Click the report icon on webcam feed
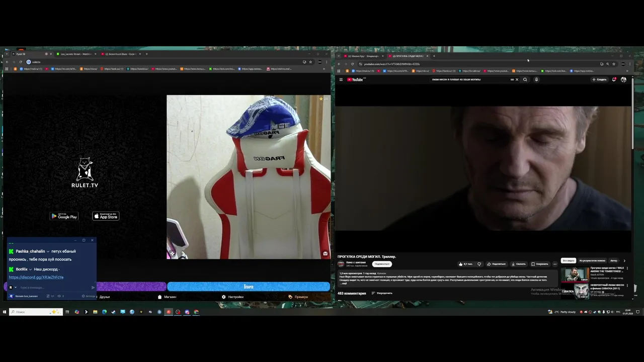The height and width of the screenshot is (362, 644). (325, 253)
